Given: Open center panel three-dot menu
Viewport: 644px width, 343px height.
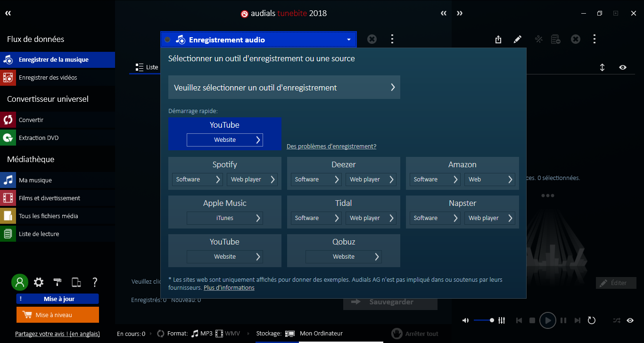Looking at the screenshot, I should click(392, 39).
